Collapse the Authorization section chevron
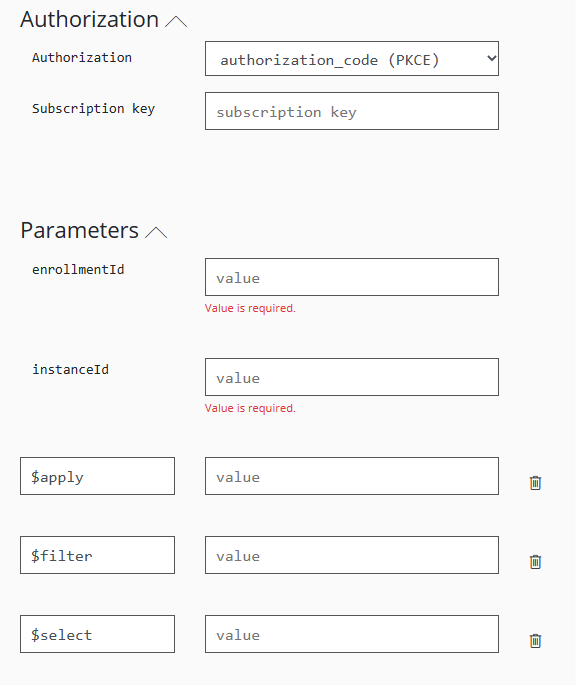The width and height of the screenshot is (576, 685). (x=176, y=21)
